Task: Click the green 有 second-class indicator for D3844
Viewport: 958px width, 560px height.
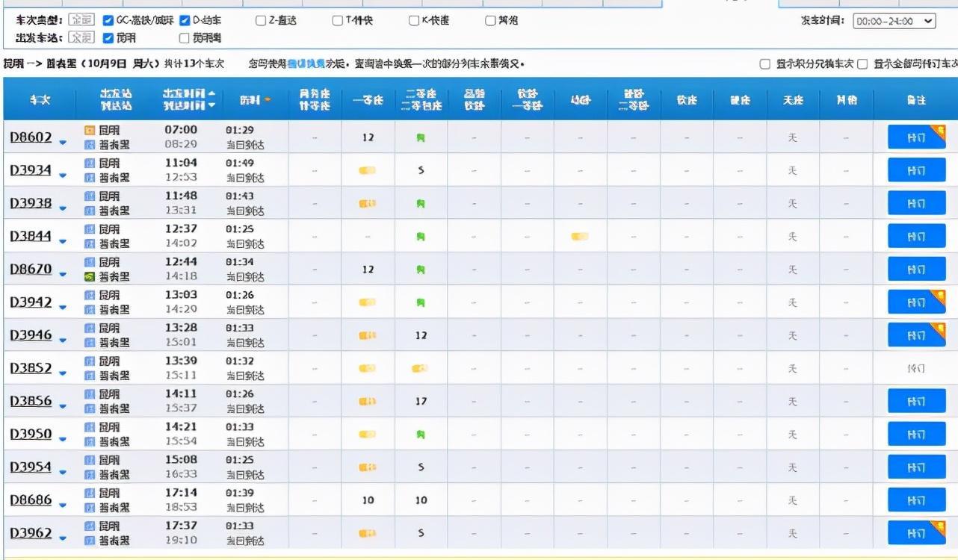Action: pyautogui.click(x=421, y=236)
